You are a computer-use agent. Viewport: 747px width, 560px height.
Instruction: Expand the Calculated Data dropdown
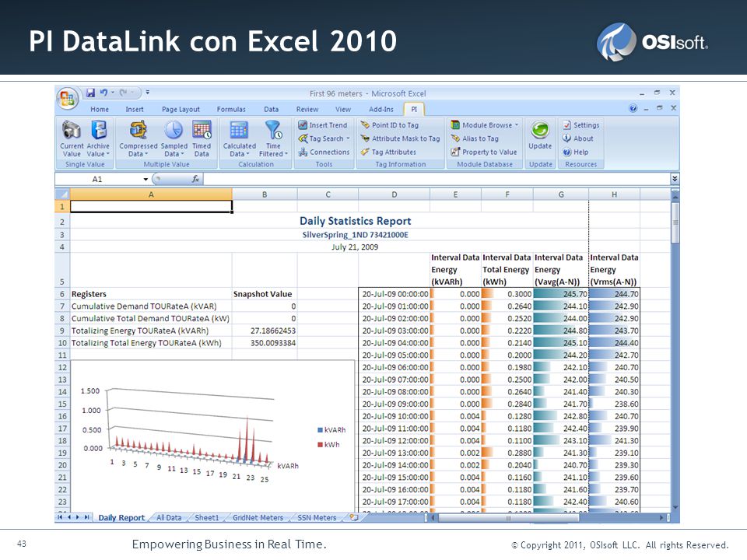(247, 154)
